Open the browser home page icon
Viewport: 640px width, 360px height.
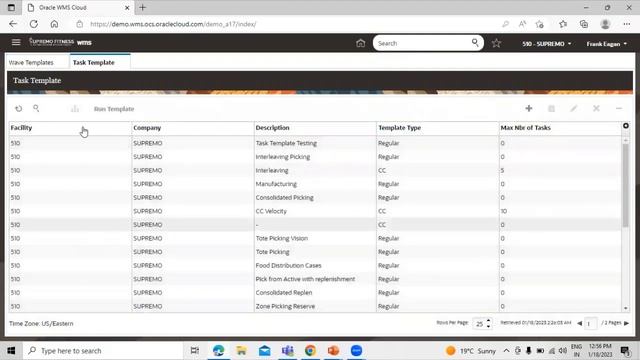(54, 24)
